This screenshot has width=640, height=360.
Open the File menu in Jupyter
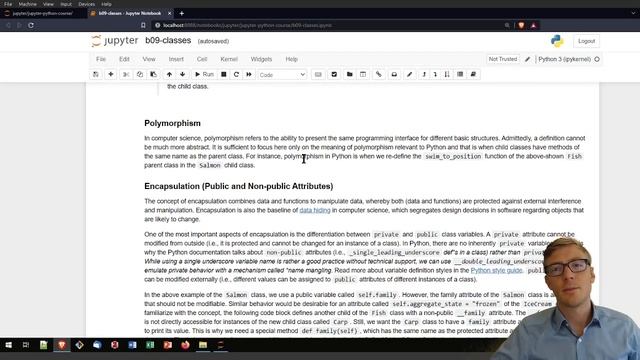[101, 59]
